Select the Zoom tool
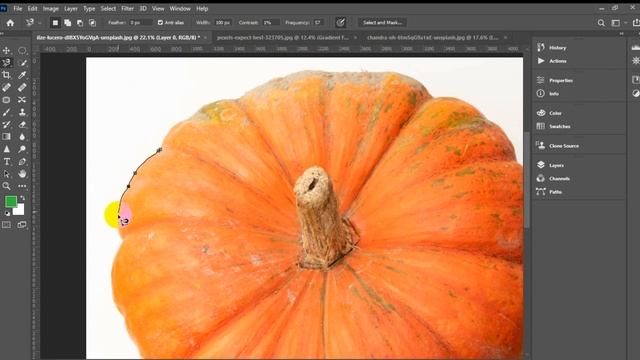This screenshot has width=640, height=360. (7, 186)
